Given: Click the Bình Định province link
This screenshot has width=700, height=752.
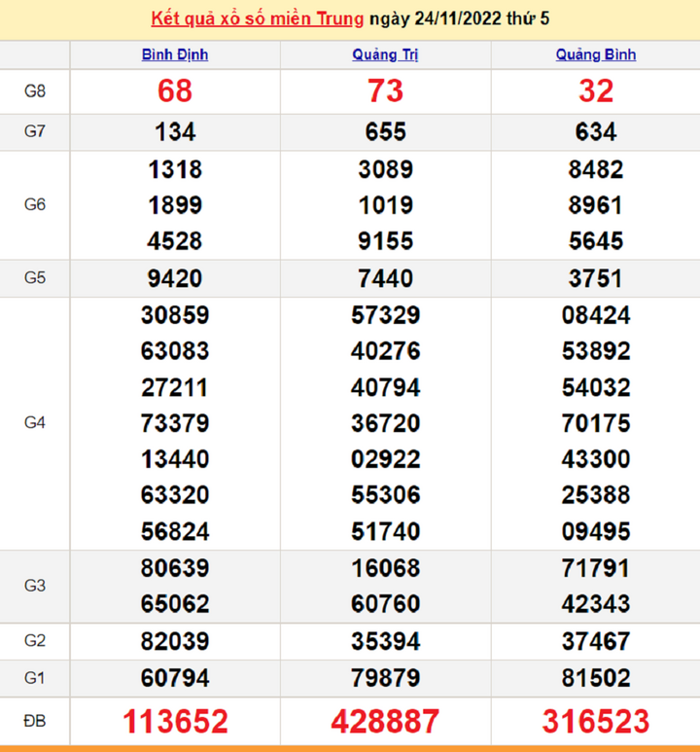Looking at the screenshot, I should 175,54.
